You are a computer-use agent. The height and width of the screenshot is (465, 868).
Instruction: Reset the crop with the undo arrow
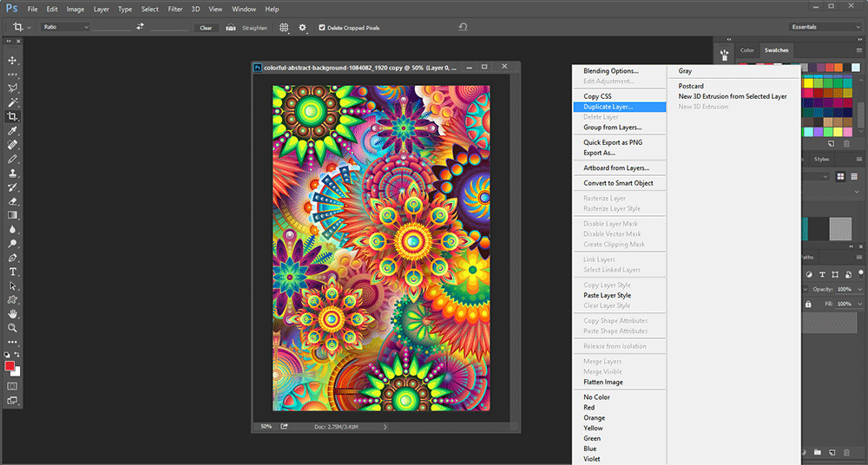pyautogui.click(x=463, y=27)
